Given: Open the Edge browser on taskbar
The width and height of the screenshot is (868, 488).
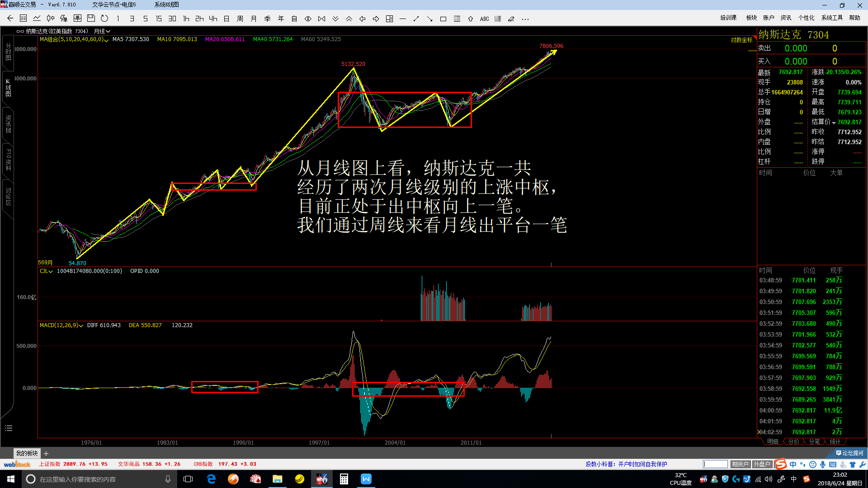Looking at the screenshot, I should (211, 479).
